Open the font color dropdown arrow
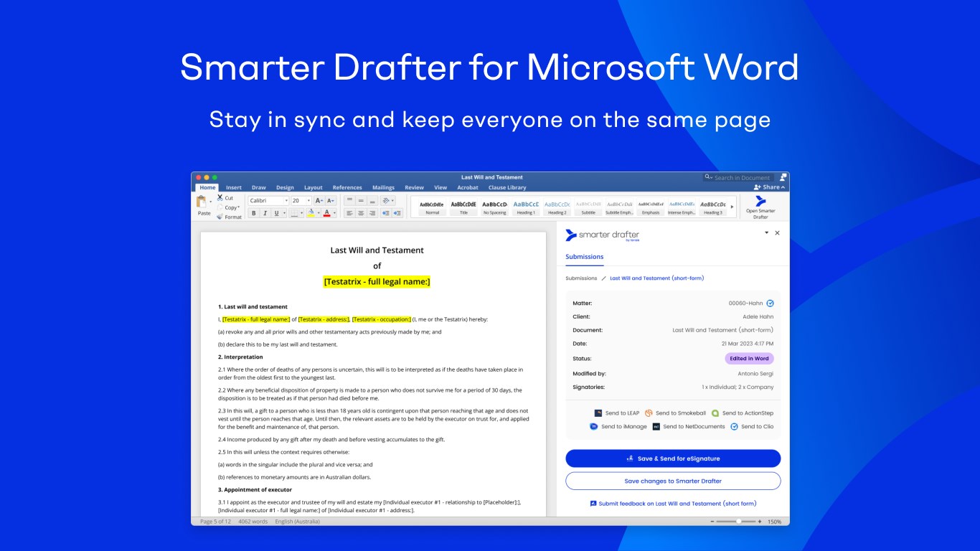980x551 pixels. [x=334, y=213]
